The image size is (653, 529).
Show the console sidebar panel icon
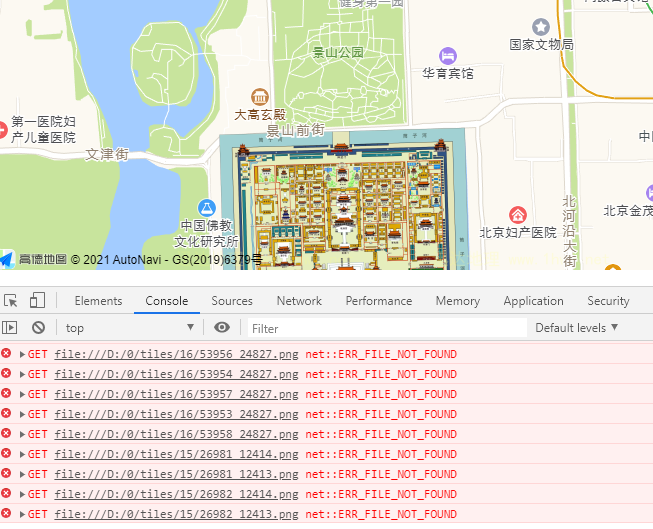[10, 328]
